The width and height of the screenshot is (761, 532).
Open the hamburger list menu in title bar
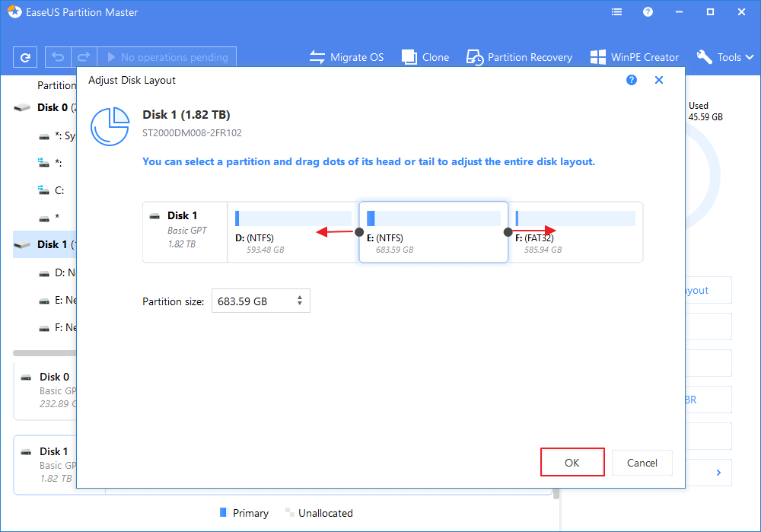(x=616, y=11)
